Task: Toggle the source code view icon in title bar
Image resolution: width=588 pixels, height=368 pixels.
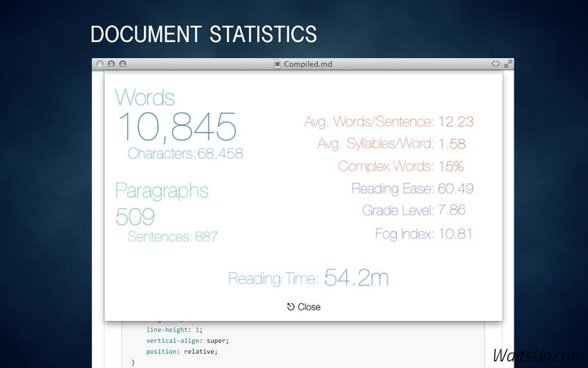Action: pos(495,64)
